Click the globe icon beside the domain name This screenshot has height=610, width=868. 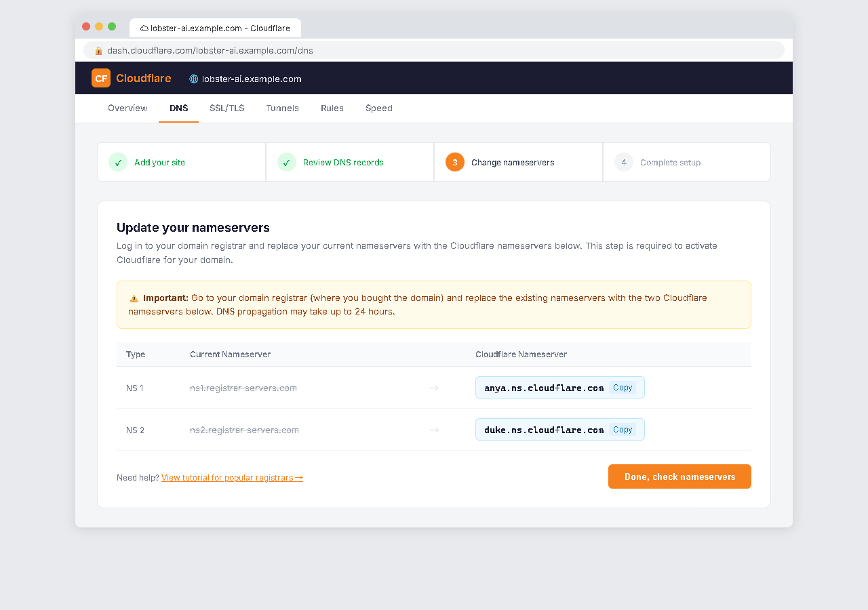click(x=194, y=79)
